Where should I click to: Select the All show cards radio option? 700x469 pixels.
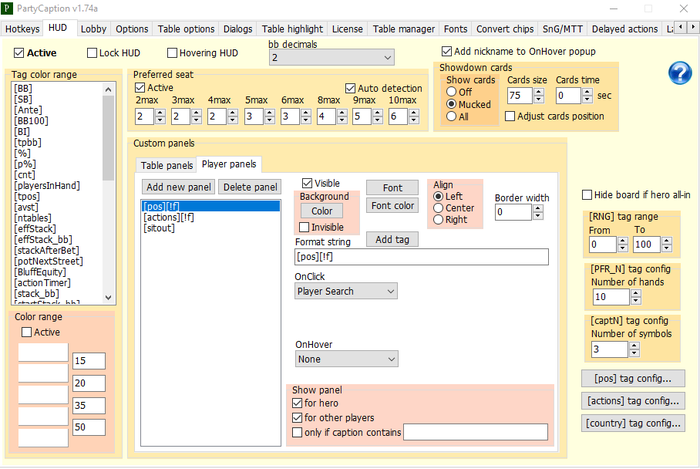(452, 117)
